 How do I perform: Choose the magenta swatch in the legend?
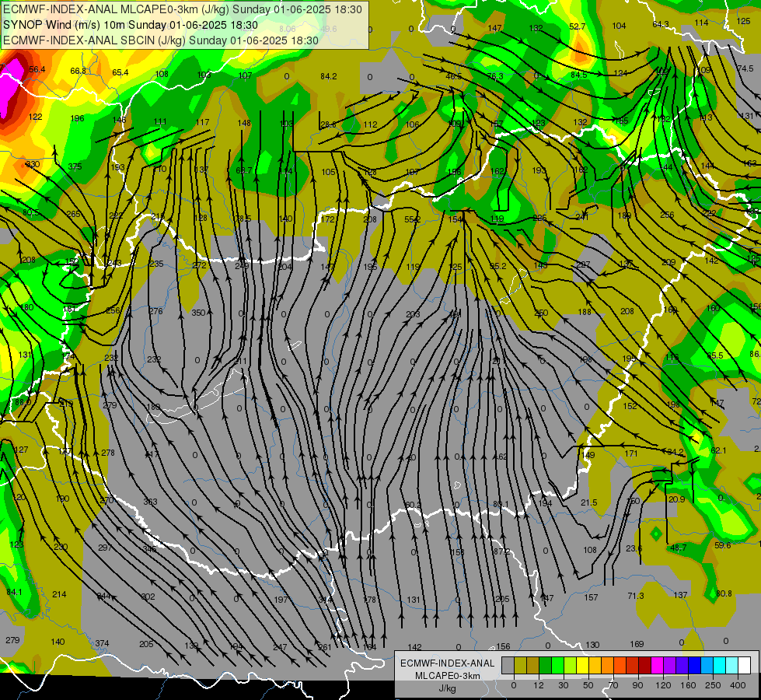657,665
